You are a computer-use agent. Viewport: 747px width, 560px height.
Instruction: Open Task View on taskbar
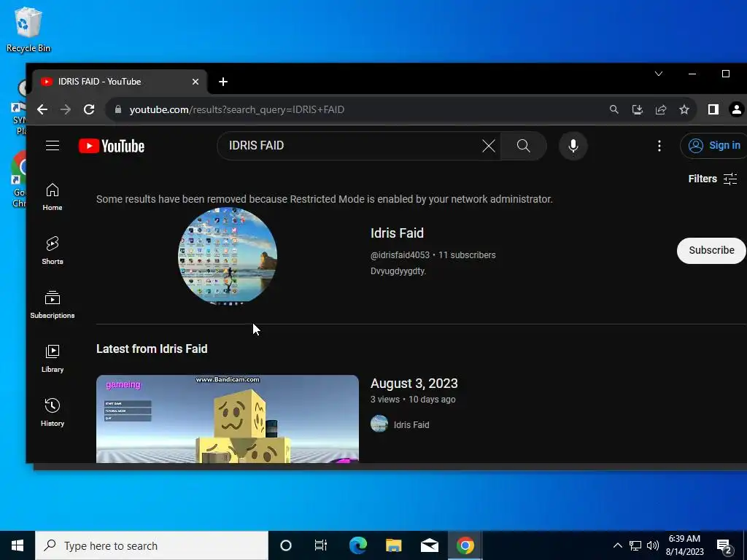point(321,545)
